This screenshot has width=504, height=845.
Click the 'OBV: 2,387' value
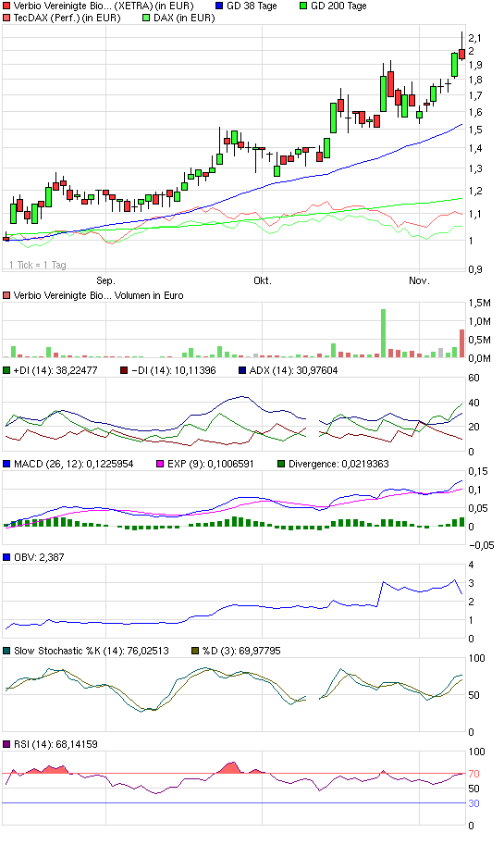pyautogui.click(x=39, y=557)
